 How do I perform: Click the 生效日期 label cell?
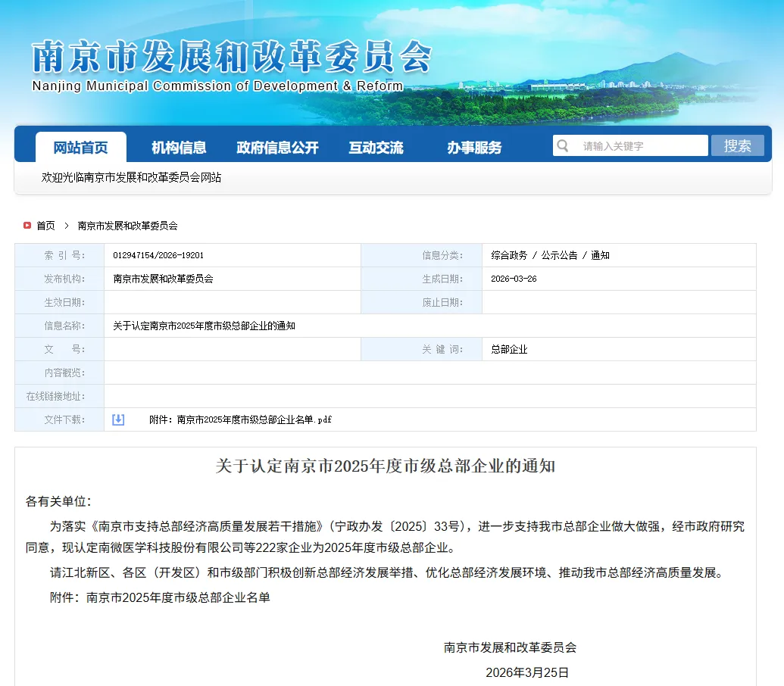(x=60, y=302)
